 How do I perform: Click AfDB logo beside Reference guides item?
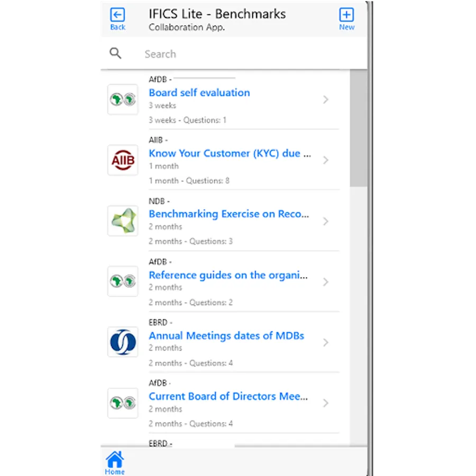123,281
